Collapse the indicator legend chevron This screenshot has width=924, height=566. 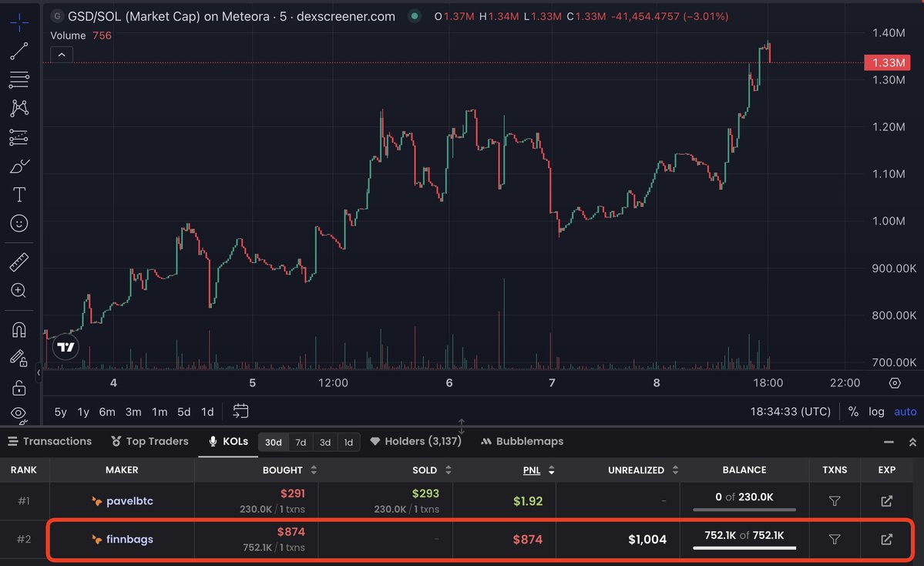(x=62, y=55)
